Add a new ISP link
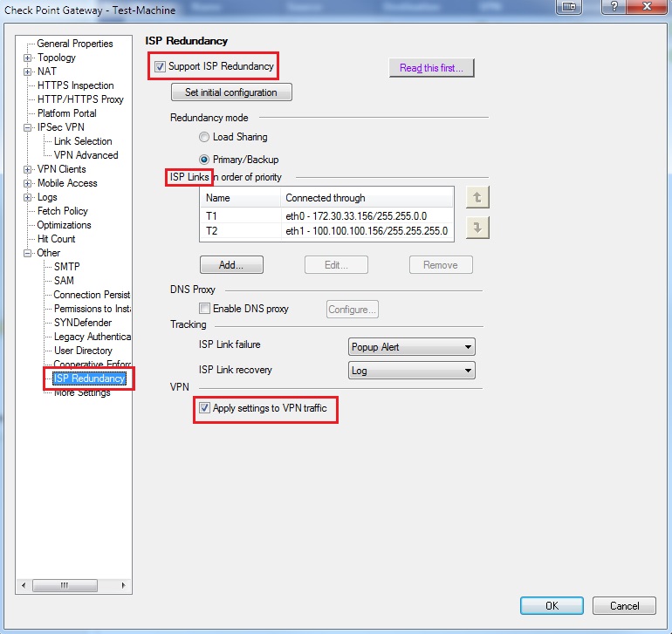The width and height of the screenshot is (672, 634). [x=231, y=265]
